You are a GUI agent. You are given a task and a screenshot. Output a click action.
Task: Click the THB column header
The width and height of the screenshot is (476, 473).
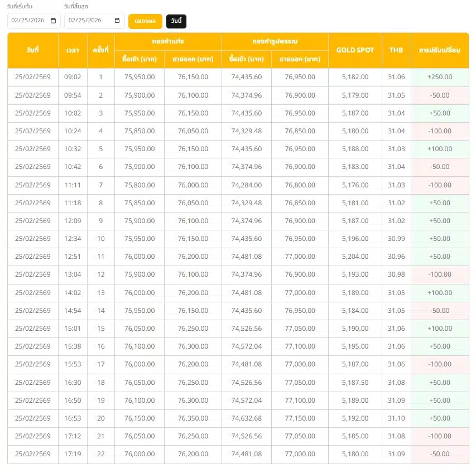tap(396, 50)
